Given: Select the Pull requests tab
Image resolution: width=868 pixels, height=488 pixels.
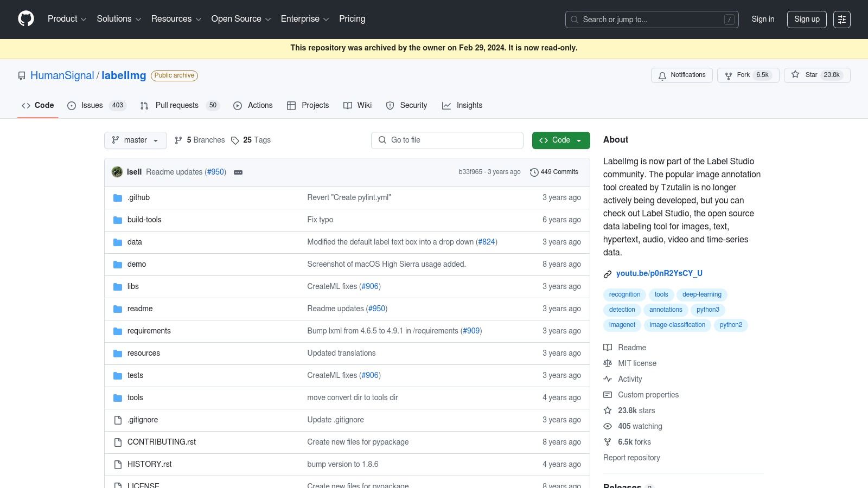Looking at the screenshot, I should click(x=180, y=106).
